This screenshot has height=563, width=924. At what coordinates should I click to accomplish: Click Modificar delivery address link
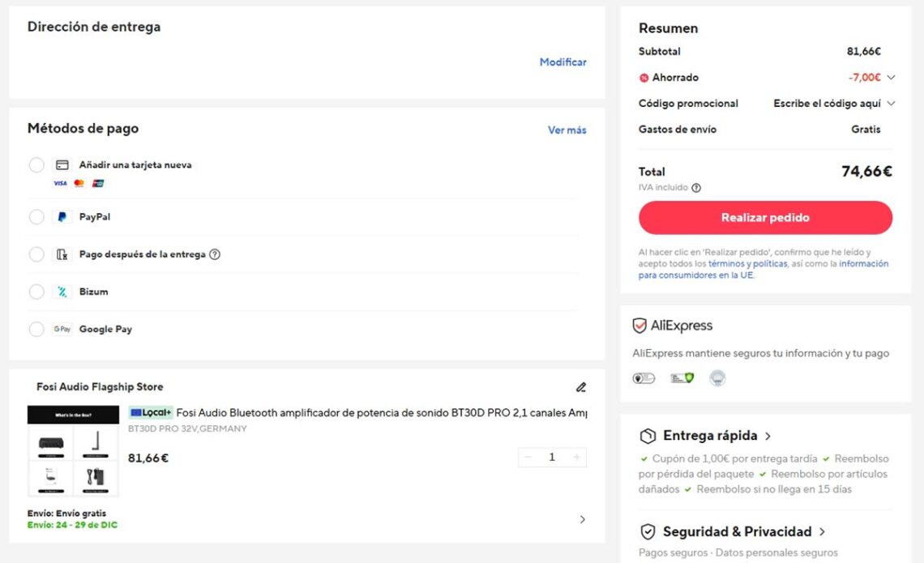pyautogui.click(x=563, y=62)
